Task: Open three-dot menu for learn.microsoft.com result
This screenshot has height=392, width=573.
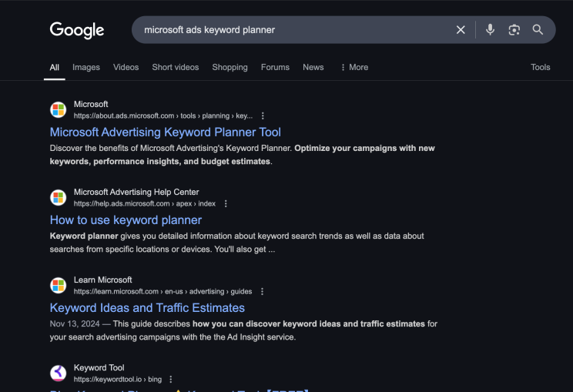Action: [x=262, y=292]
